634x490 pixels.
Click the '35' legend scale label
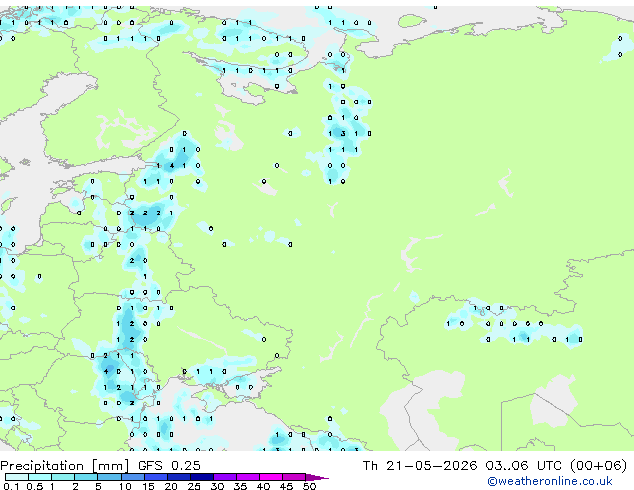240,486
